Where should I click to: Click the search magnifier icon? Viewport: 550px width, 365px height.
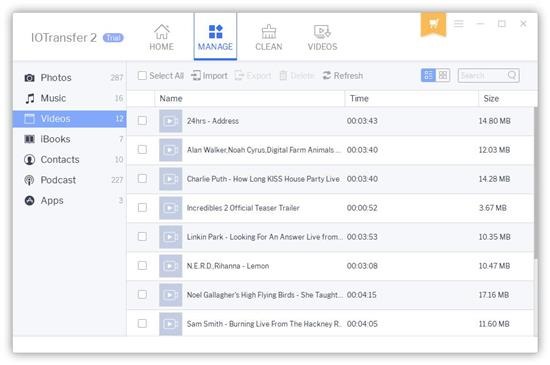(x=512, y=75)
